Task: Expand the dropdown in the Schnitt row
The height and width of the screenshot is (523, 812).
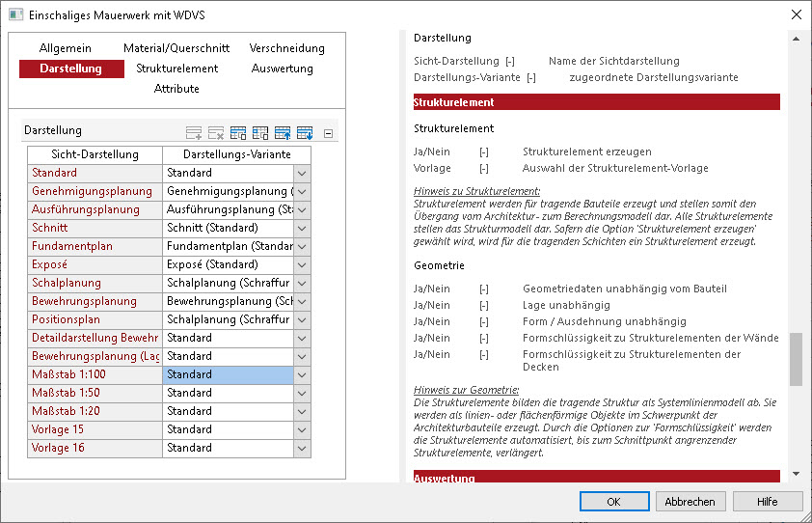Action: (x=302, y=228)
